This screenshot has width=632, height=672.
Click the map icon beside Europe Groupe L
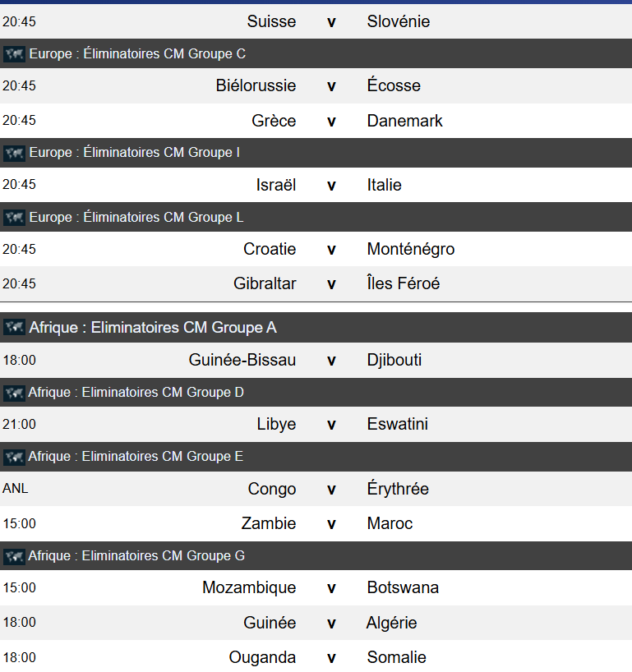coord(14,218)
